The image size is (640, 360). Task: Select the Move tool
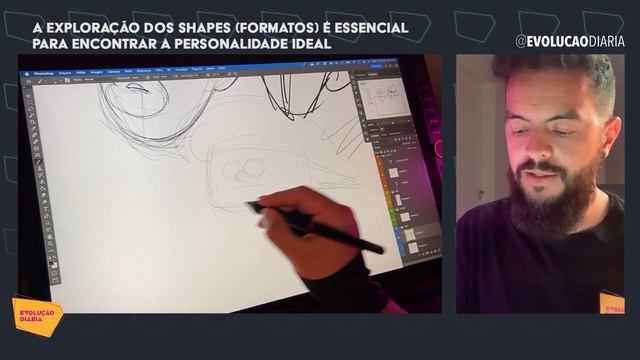click(x=29, y=96)
